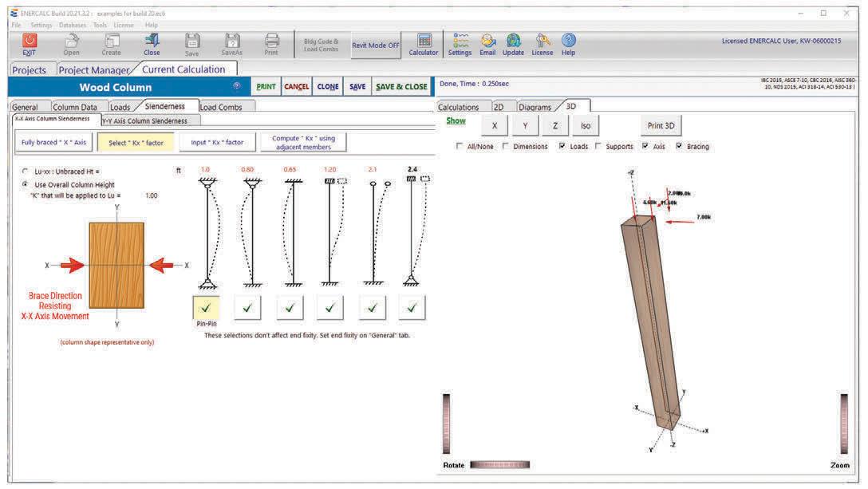Screen dimensions: 868x489
Task: Click the Print 3D button
Action: 661,126
